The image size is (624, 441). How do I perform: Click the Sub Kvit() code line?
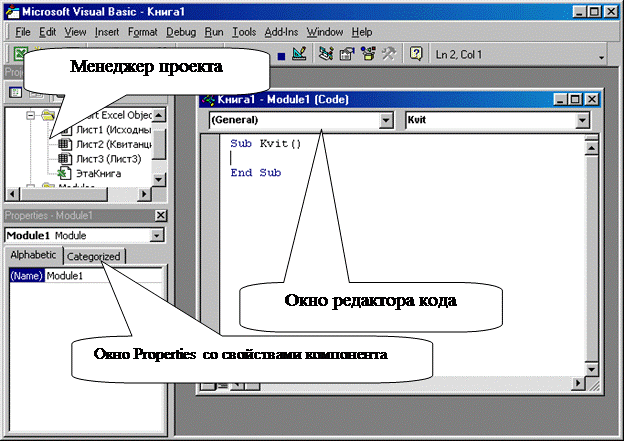266,143
